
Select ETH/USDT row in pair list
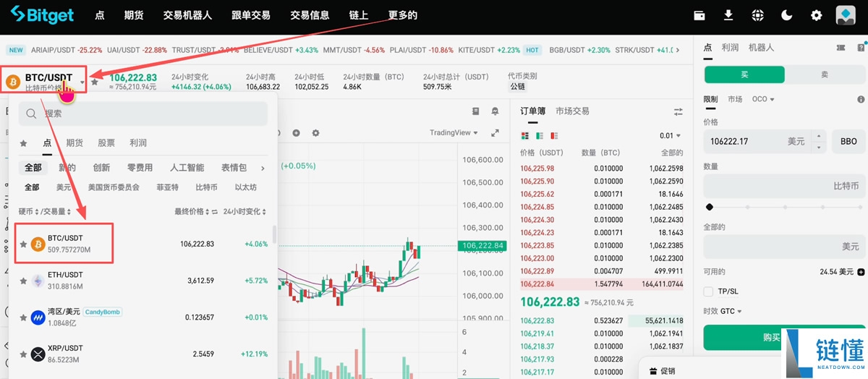coord(143,281)
